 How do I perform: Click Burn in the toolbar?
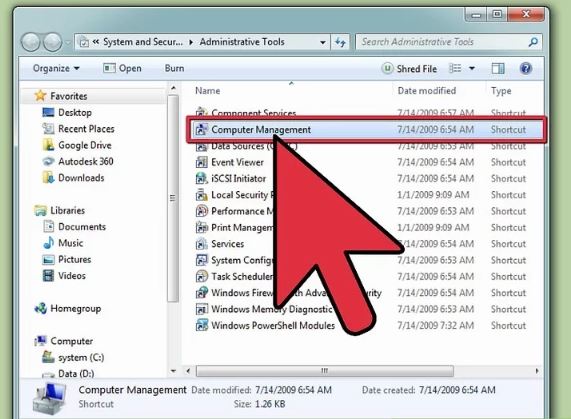(x=174, y=68)
